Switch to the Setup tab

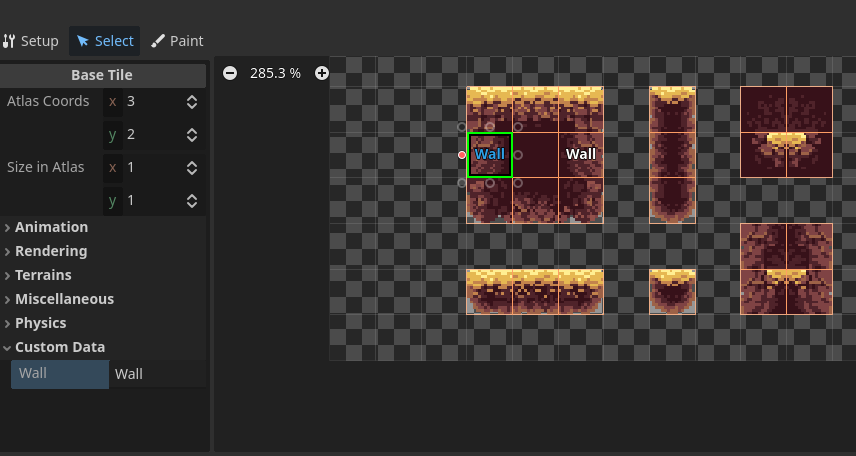click(x=31, y=41)
